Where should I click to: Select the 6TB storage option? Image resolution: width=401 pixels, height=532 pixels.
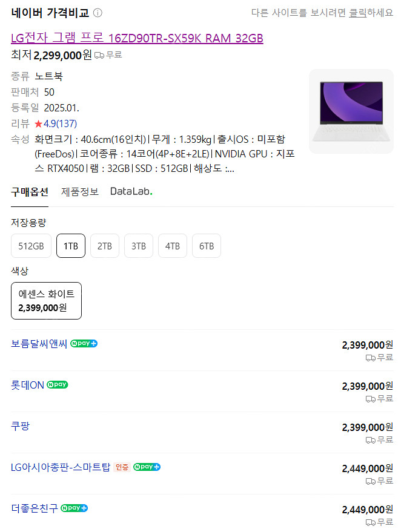click(x=207, y=246)
